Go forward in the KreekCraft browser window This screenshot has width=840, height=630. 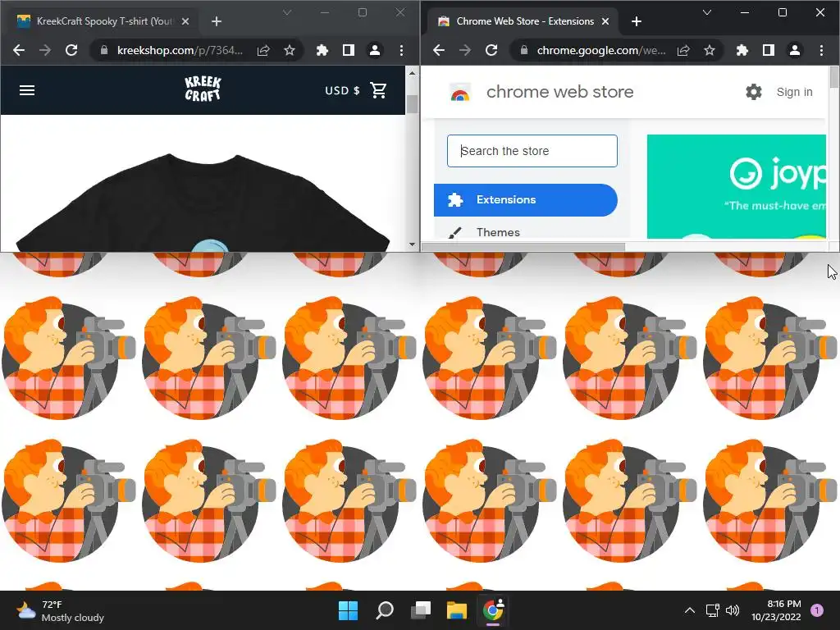click(45, 50)
